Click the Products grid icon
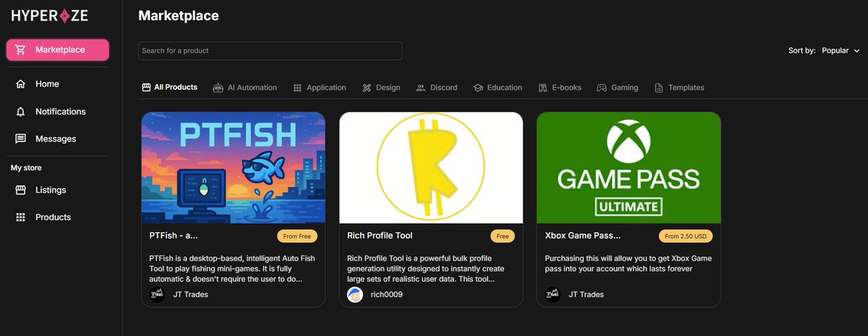This screenshot has height=336, width=868. (20, 217)
